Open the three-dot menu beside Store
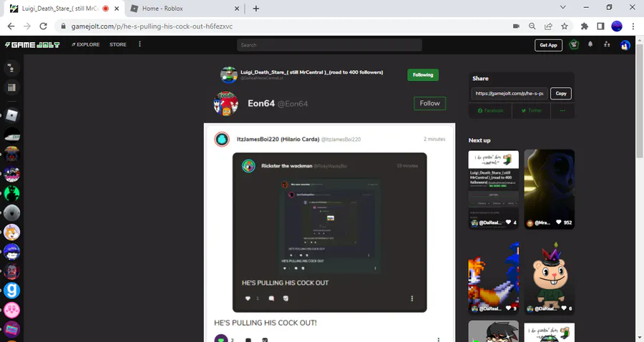 click(140, 44)
